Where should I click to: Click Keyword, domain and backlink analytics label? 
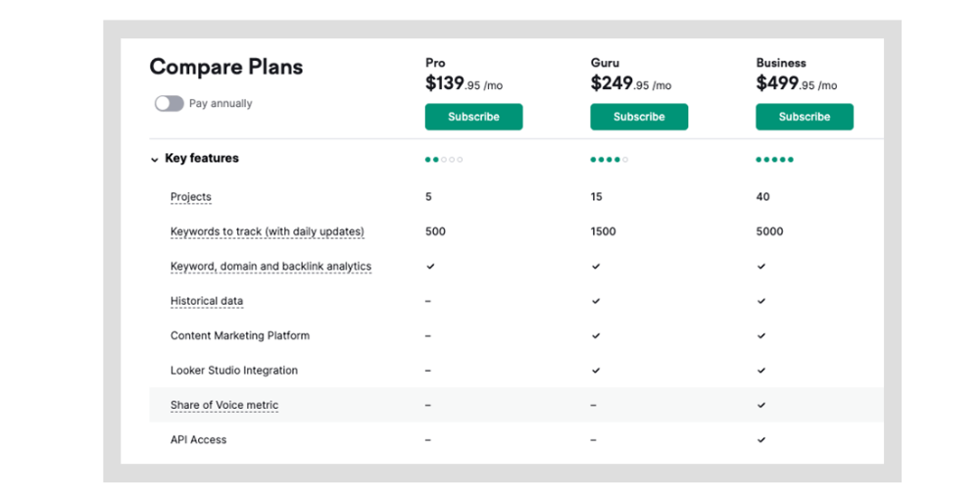(270, 267)
